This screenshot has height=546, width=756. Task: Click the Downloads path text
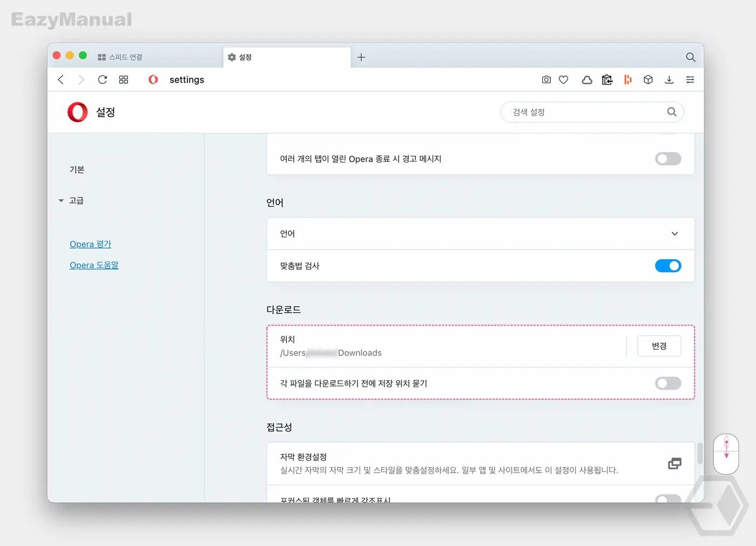[x=330, y=353]
